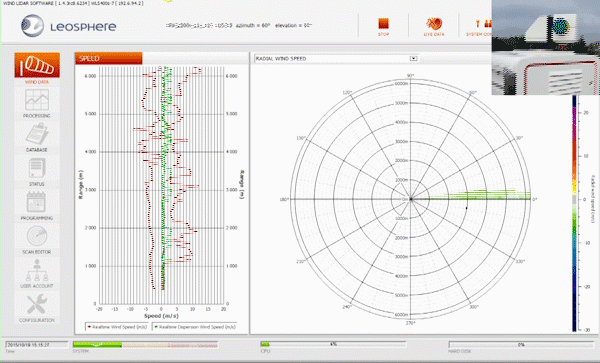The height and width of the screenshot is (363, 600).
Task: Click the Wind Lidar Software title text
Action: [x=73, y=3]
